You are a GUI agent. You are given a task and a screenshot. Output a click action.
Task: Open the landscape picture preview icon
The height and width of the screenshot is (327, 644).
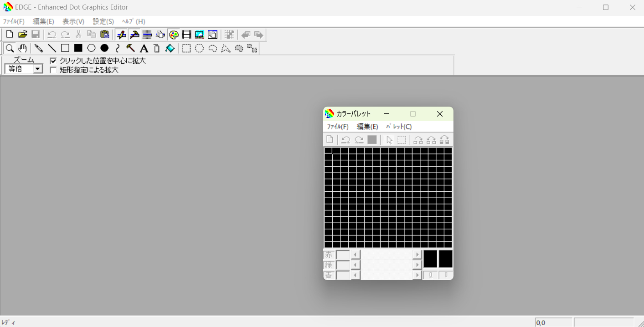coord(199,35)
